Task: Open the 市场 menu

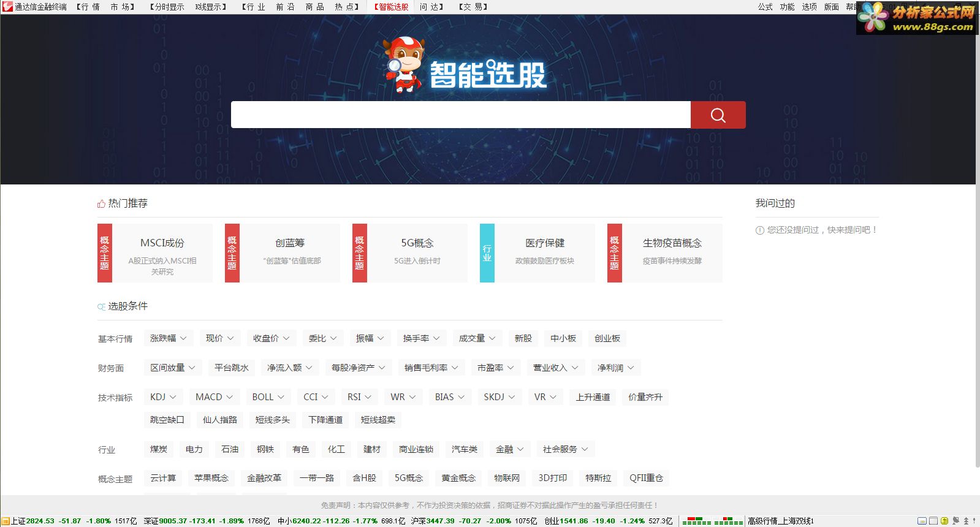Action: pos(121,7)
